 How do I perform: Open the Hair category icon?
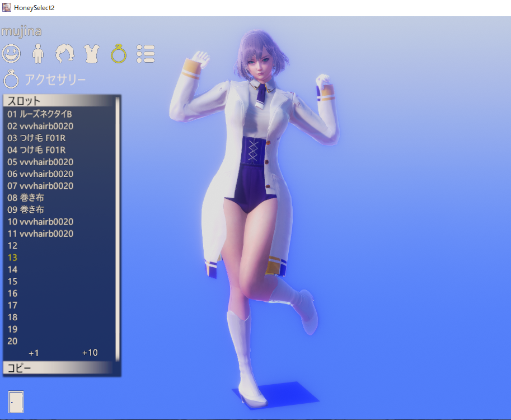(64, 54)
